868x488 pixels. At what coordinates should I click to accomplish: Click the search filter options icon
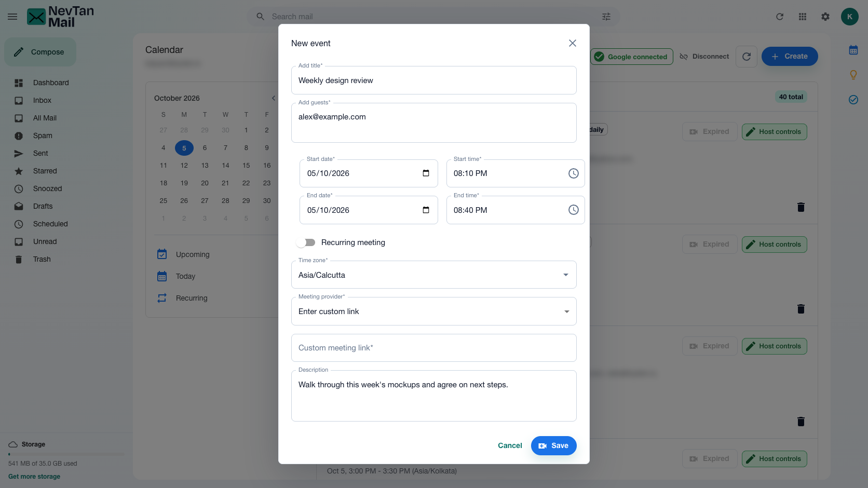pos(606,17)
